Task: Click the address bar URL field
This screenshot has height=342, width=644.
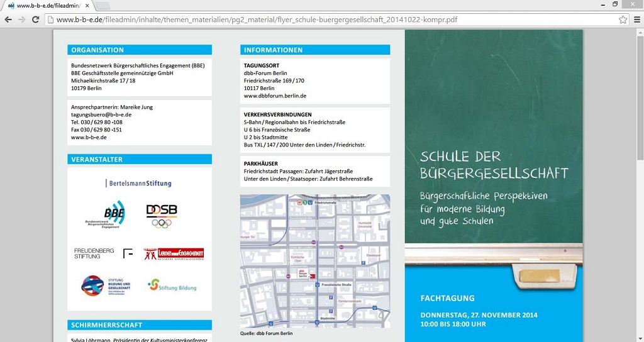Action: [314, 19]
